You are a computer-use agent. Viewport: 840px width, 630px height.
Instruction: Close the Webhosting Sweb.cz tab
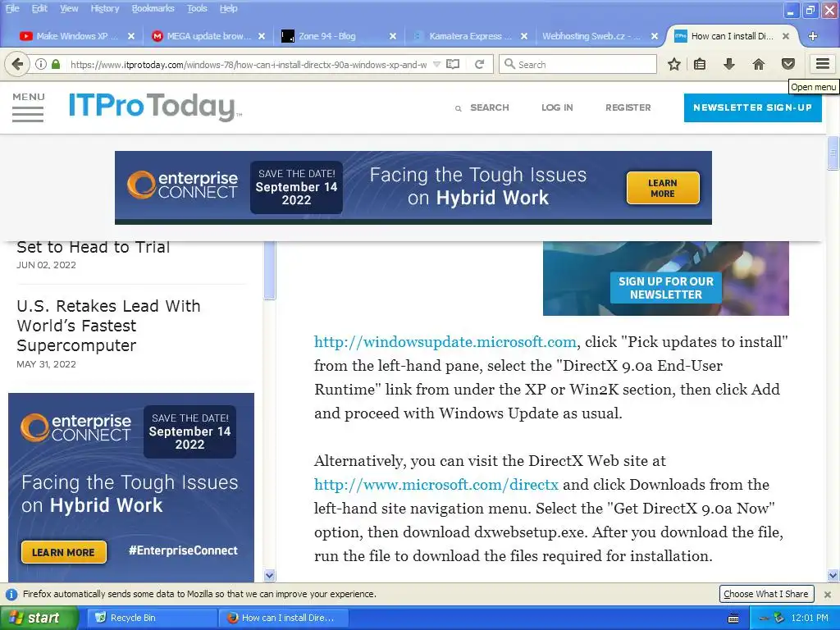[x=655, y=36]
